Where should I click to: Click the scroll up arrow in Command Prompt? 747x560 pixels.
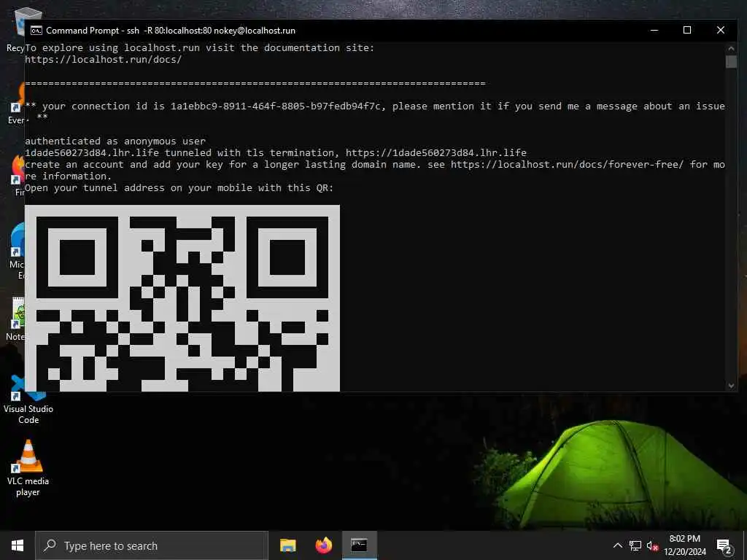(x=731, y=48)
